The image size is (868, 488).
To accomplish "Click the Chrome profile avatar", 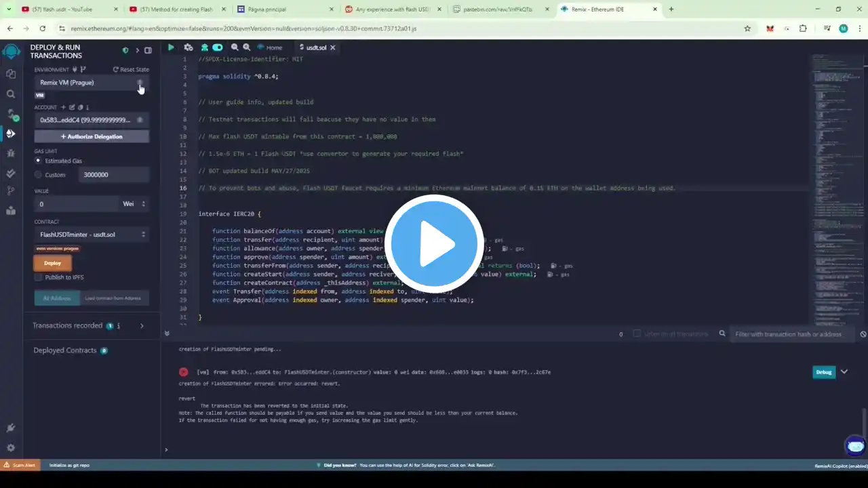I will 843,28.
